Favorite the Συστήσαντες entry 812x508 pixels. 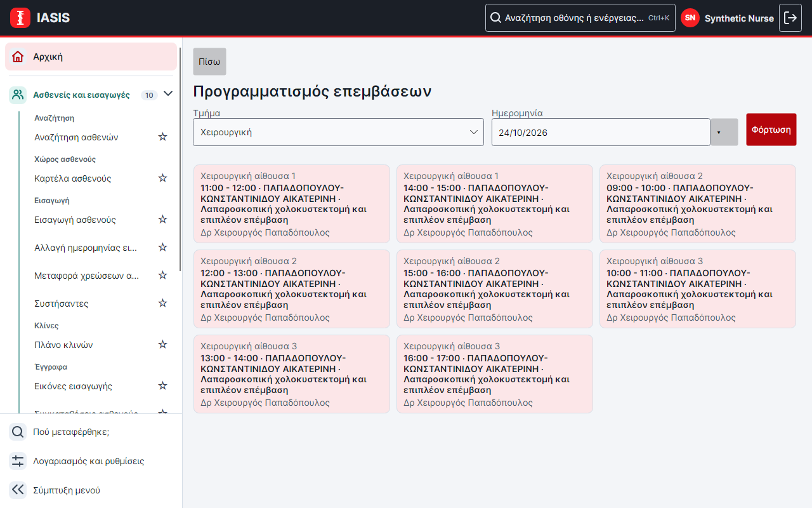coord(162,303)
